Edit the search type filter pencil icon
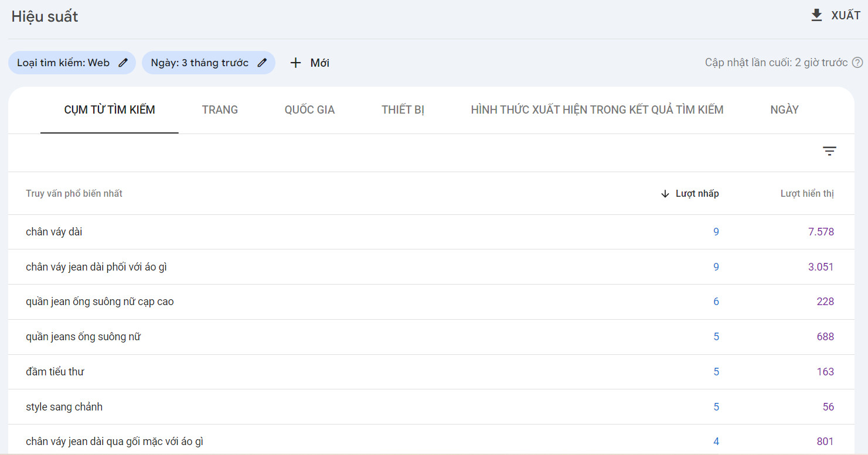868x455 pixels. (122, 63)
